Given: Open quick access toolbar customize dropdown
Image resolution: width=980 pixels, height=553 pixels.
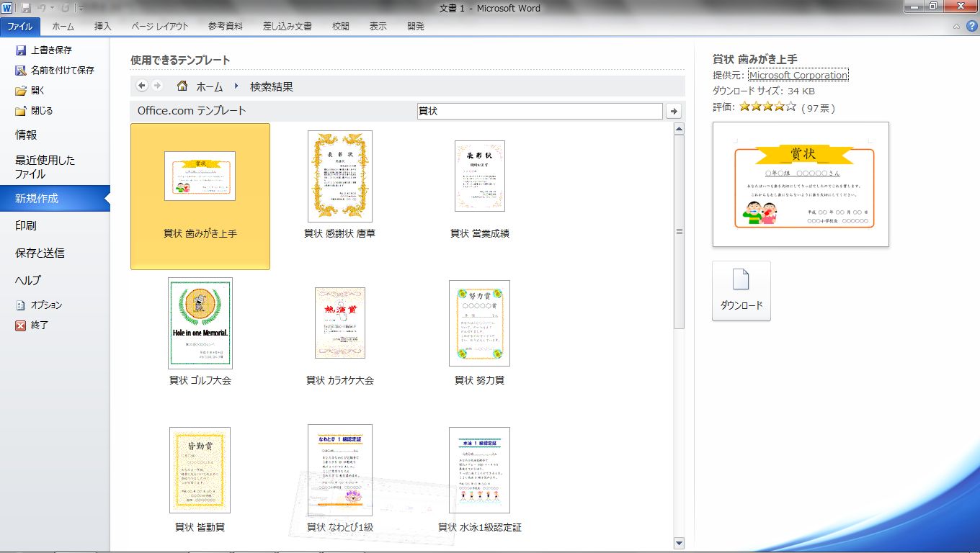Looking at the screenshot, I should pos(80,9).
